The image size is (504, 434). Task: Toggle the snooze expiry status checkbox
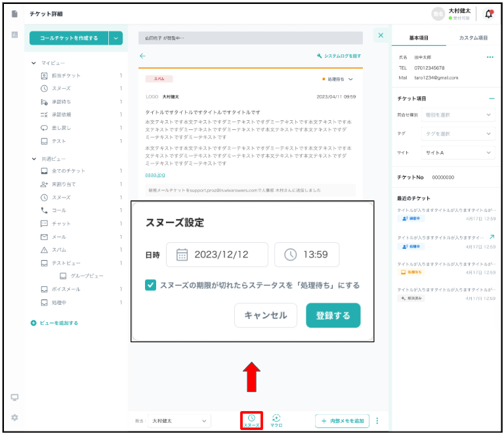[151, 285]
